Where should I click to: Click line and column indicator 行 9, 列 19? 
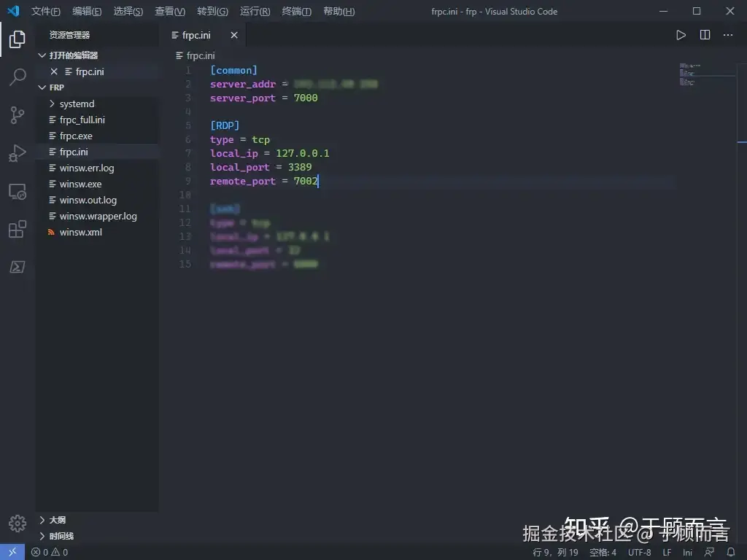click(x=555, y=552)
